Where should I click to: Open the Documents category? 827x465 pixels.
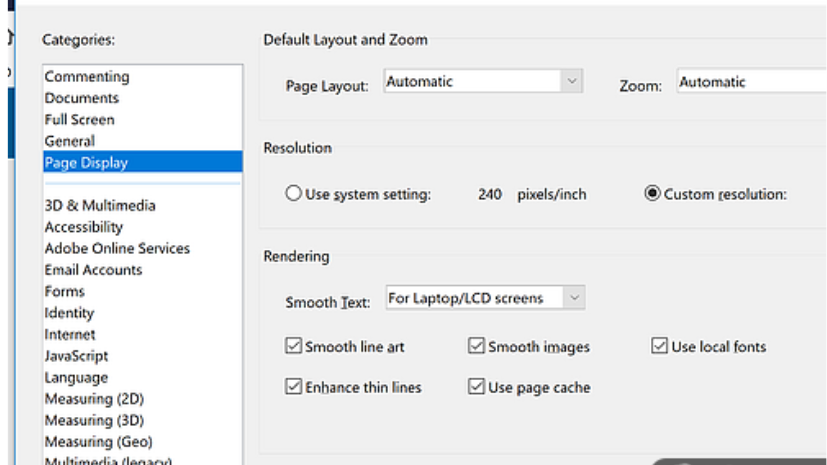coord(82,98)
